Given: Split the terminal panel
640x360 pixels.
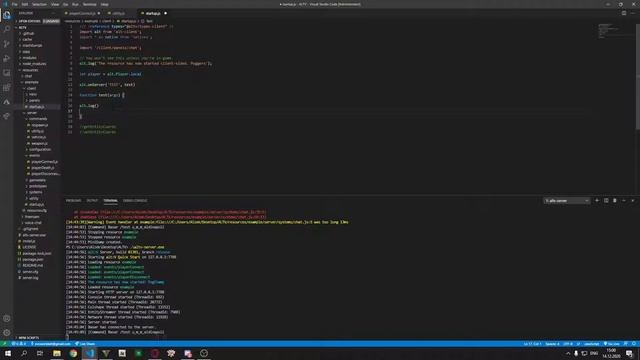Looking at the screenshot, I should click(x=606, y=200).
